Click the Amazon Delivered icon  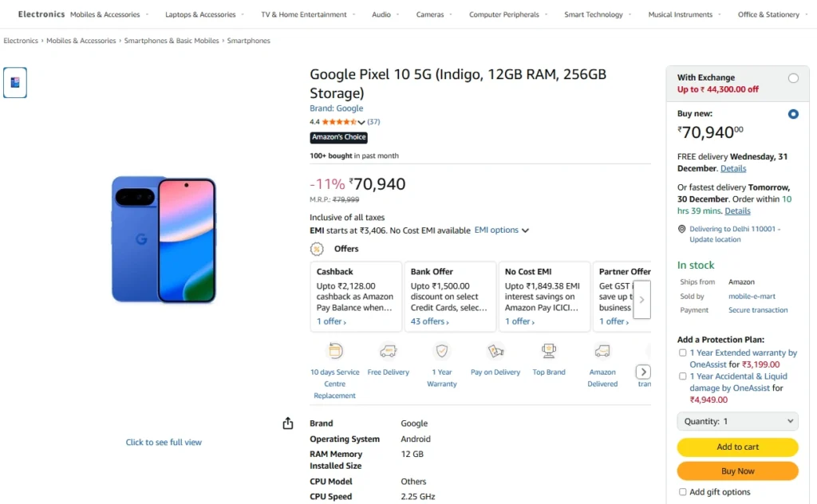602,351
